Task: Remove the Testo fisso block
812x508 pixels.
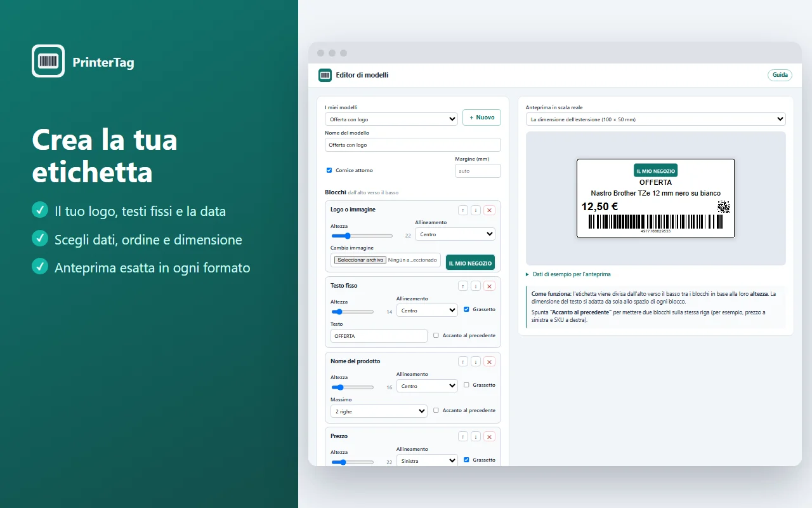Action: (x=489, y=286)
